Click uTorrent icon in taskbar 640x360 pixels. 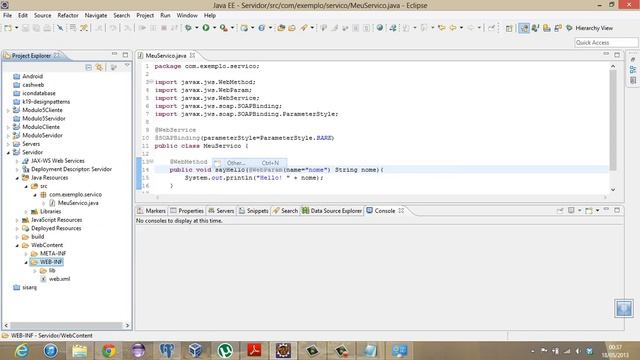point(225,351)
